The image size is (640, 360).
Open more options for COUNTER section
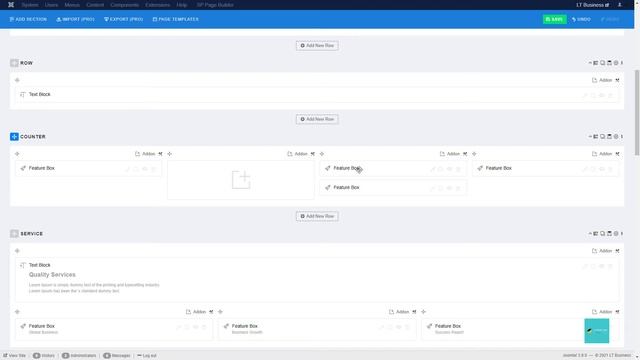[x=622, y=136]
